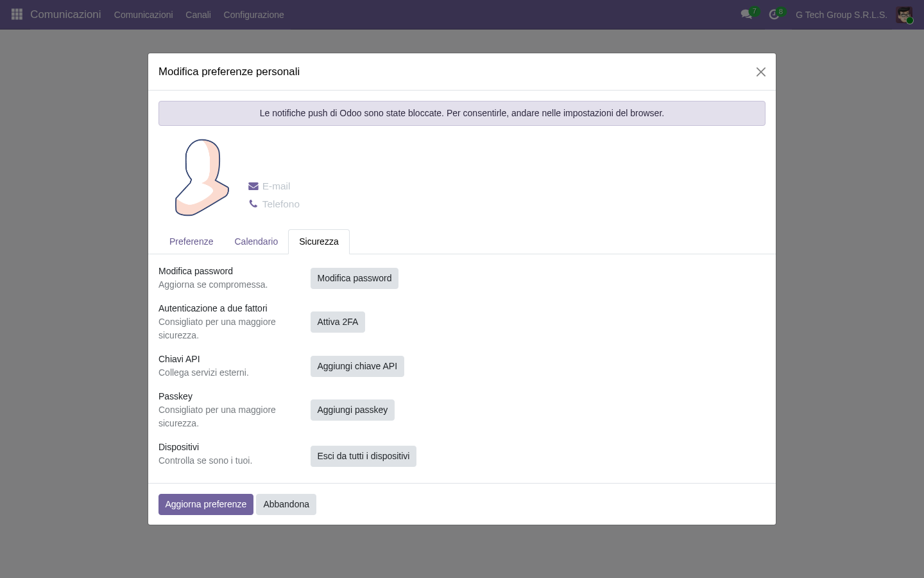This screenshot has width=924, height=578.
Task: Open the Comunicazioni menu item
Action: pos(144,15)
